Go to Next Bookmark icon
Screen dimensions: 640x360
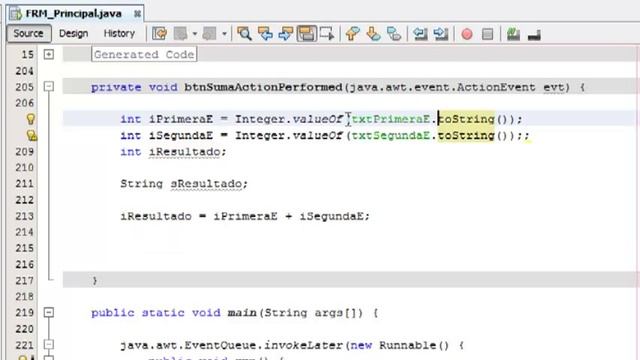373,33
